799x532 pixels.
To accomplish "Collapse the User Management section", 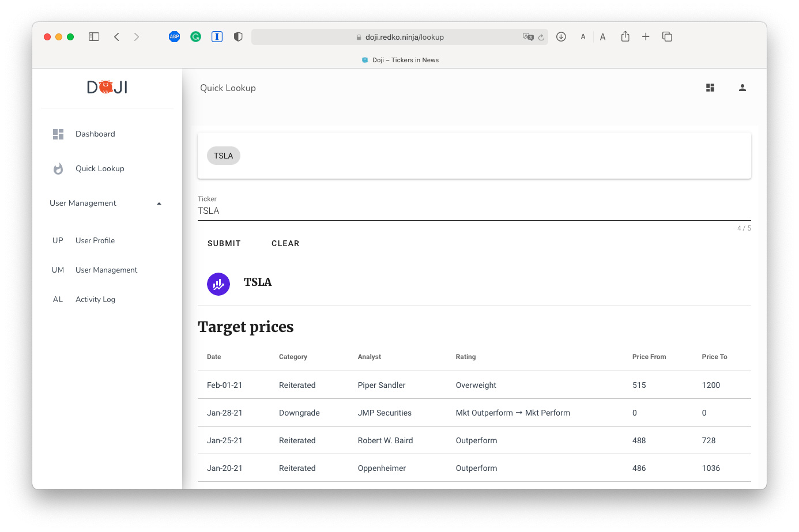I will point(159,203).
